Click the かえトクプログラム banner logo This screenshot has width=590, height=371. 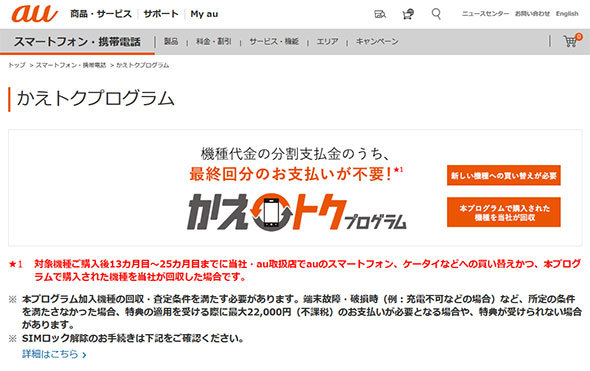tap(297, 212)
